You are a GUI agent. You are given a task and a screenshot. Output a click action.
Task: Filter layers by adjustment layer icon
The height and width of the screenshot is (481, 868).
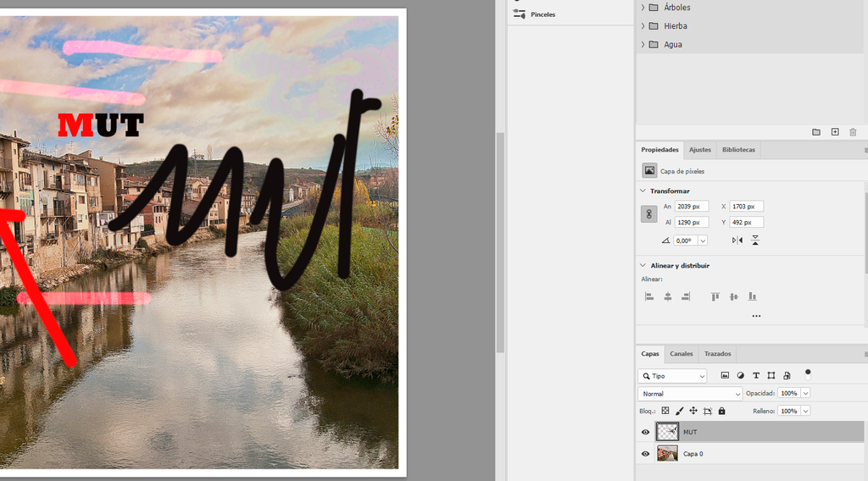[x=740, y=375]
